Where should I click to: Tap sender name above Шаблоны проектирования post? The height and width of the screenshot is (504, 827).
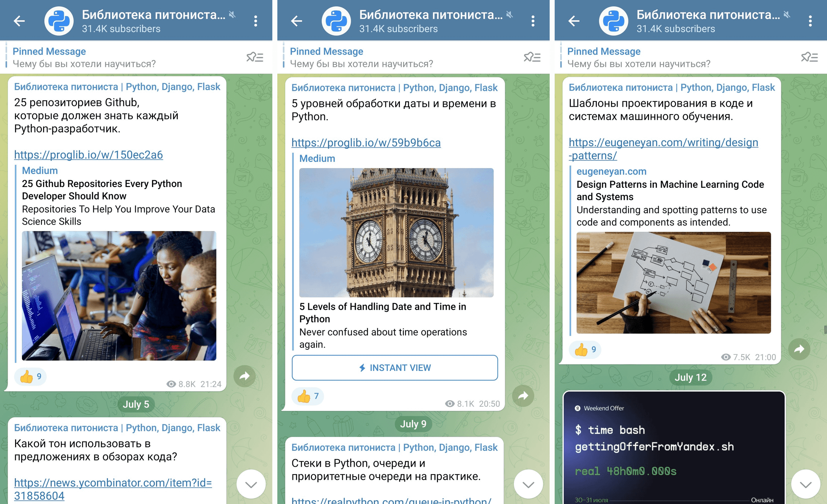click(x=672, y=87)
